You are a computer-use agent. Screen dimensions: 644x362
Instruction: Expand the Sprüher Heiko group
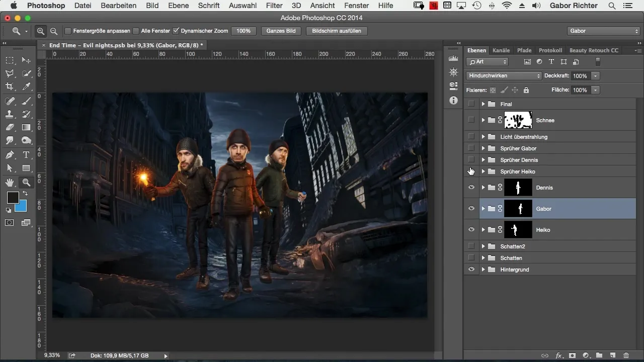483,171
